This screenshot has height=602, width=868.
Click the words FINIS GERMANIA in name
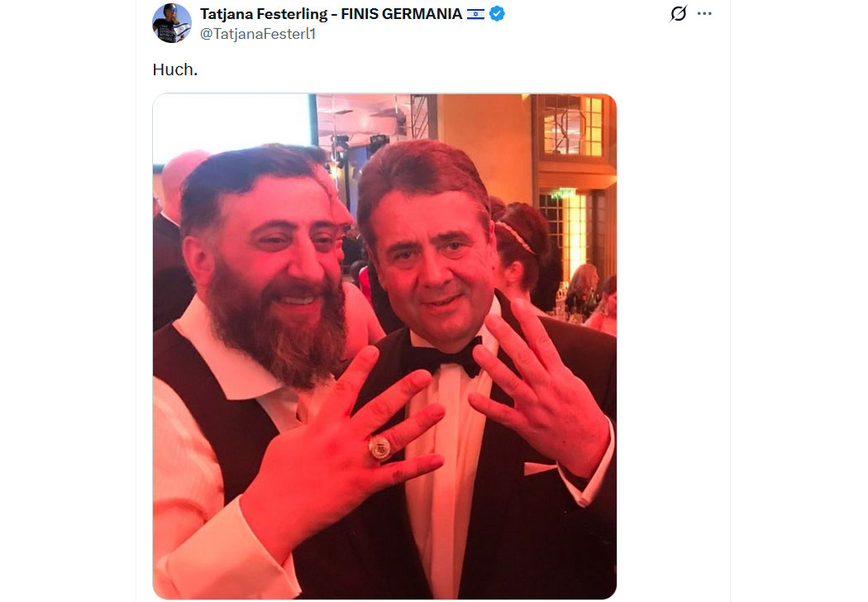click(402, 14)
